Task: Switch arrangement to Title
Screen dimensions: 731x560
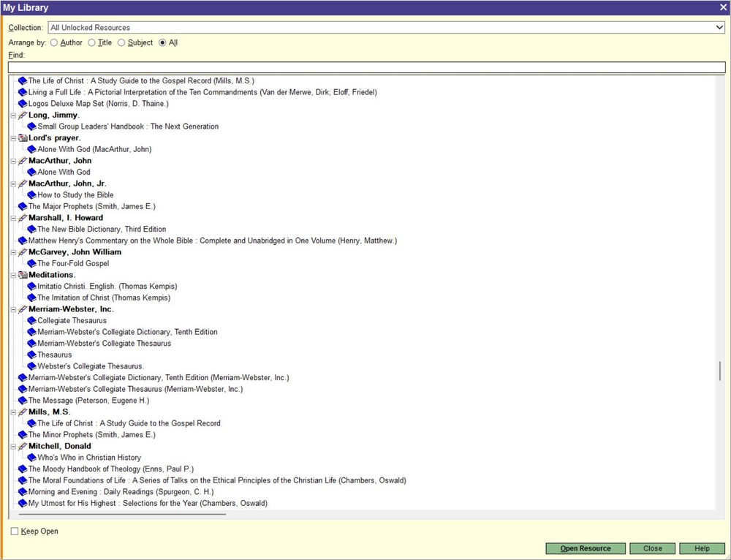Action: [x=91, y=42]
